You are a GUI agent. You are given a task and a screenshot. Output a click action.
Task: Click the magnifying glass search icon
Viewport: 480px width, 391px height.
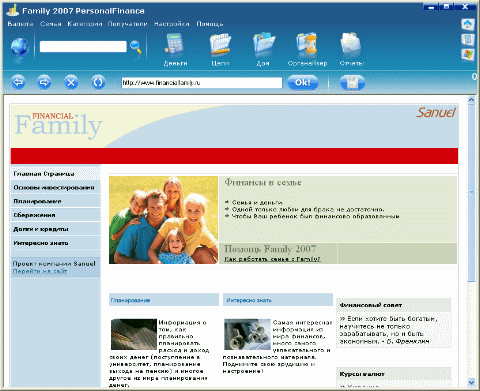click(136, 47)
